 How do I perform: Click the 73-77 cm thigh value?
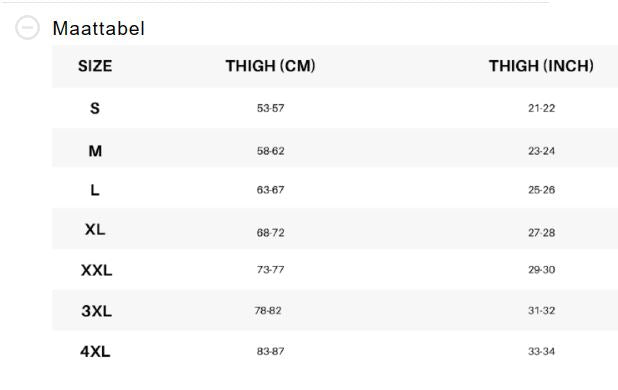tap(270, 270)
